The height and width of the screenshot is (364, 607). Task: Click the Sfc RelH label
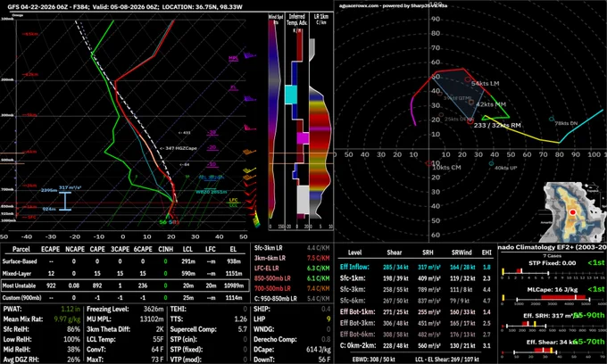click(x=16, y=329)
